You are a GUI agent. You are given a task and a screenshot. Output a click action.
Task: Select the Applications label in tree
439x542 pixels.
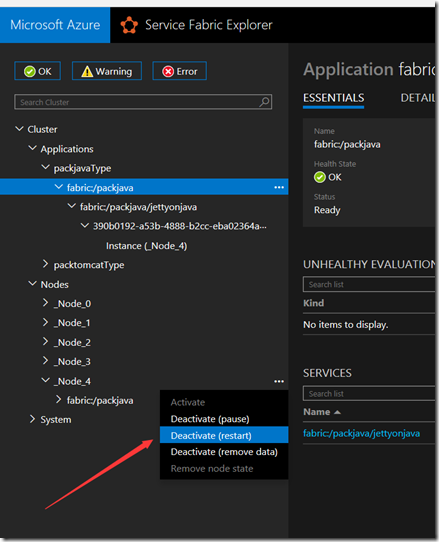[67, 149]
